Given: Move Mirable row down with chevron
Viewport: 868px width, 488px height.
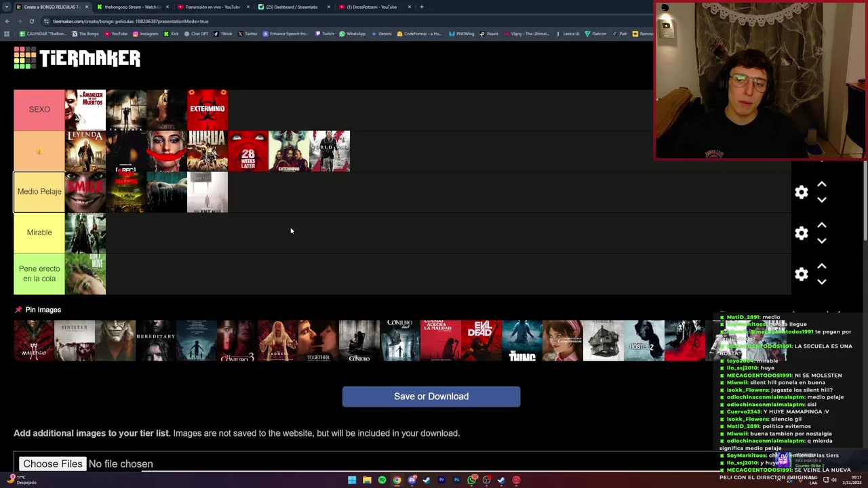Looking at the screenshot, I should (822, 241).
